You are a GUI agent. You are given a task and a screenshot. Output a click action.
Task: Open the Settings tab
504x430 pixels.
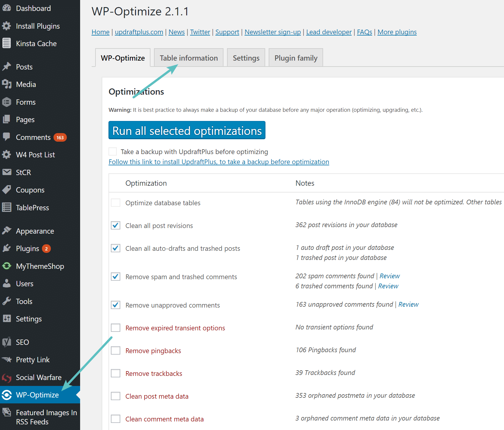click(x=246, y=58)
